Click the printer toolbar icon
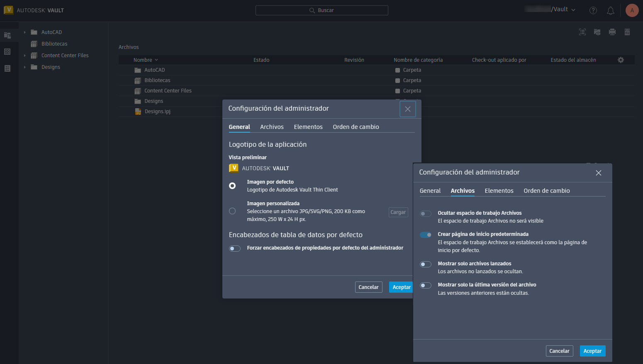The height and width of the screenshot is (364, 643). 612,32
